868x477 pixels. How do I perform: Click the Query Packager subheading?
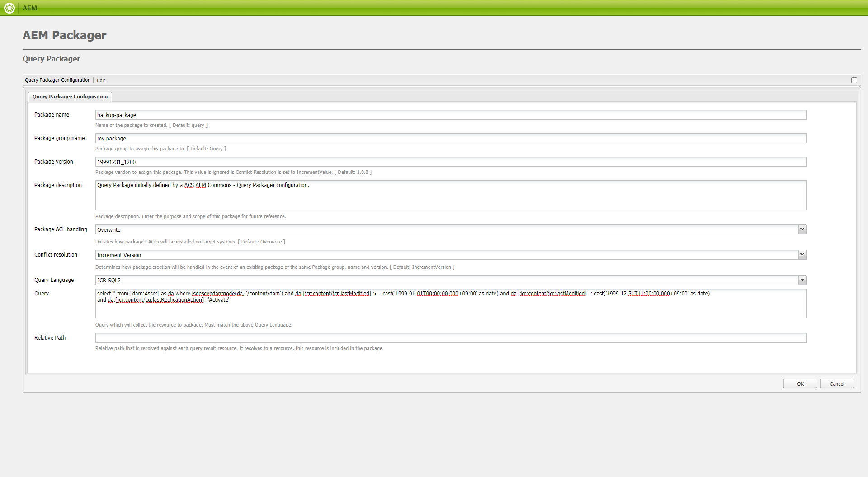pyautogui.click(x=52, y=59)
